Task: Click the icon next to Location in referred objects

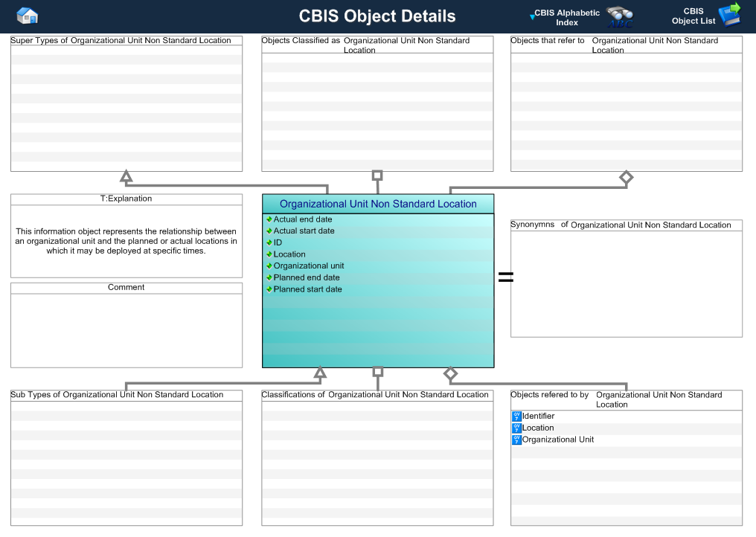Action: coord(516,428)
